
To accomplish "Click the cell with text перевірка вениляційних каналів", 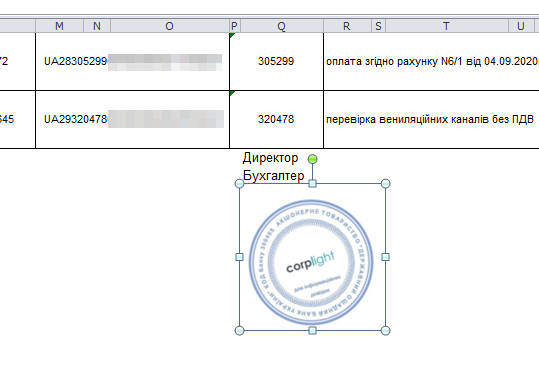I will pyautogui.click(x=431, y=120).
